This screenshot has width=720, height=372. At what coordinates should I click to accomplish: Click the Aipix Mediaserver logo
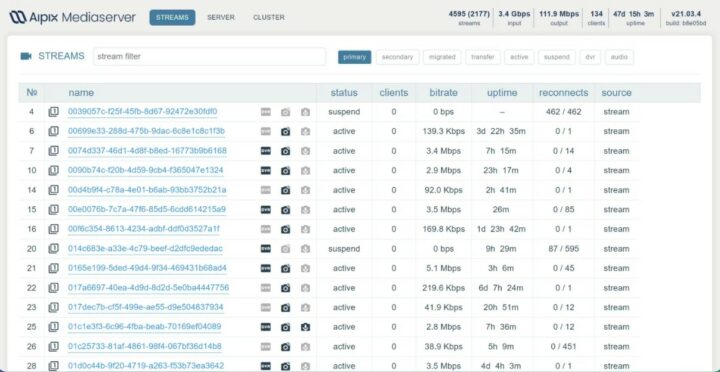click(x=73, y=17)
